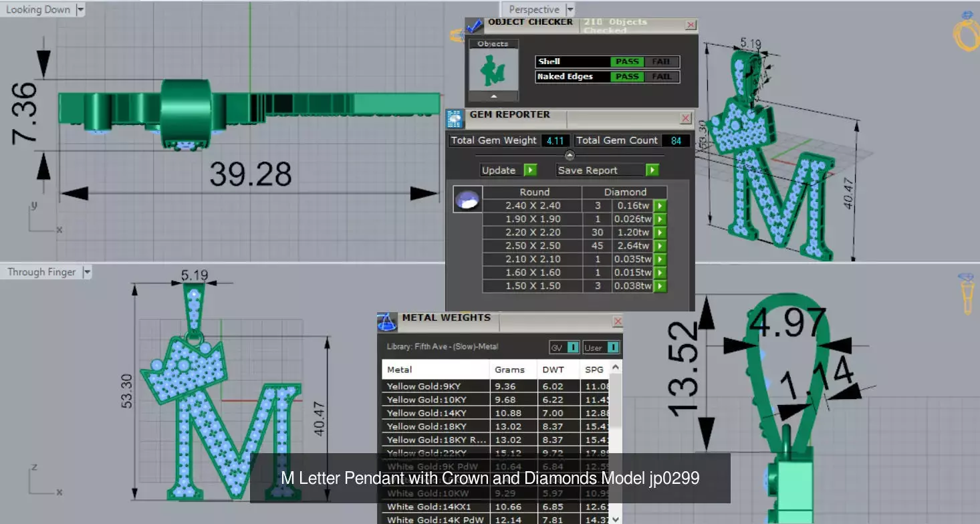Click the Diamond column header in Gem Reporter
The height and width of the screenshot is (524, 980).
(626, 192)
